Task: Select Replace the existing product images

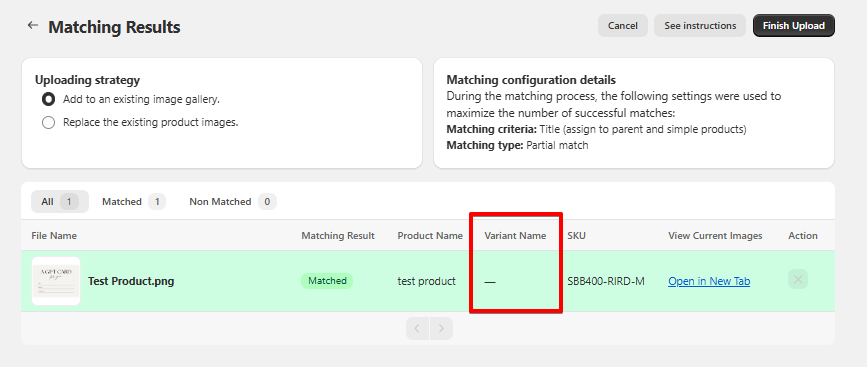Action: tap(49, 122)
